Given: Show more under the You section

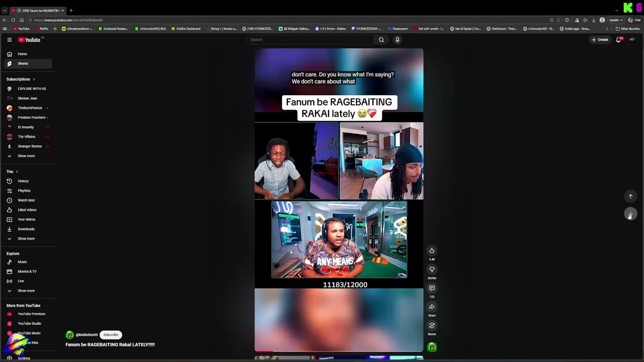Looking at the screenshot, I should [x=26, y=239].
